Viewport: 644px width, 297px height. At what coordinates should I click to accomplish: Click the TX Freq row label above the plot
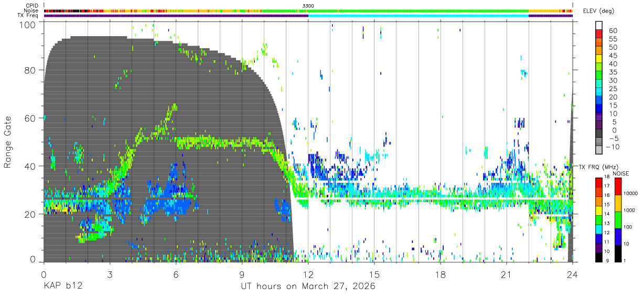click(28, 16)
